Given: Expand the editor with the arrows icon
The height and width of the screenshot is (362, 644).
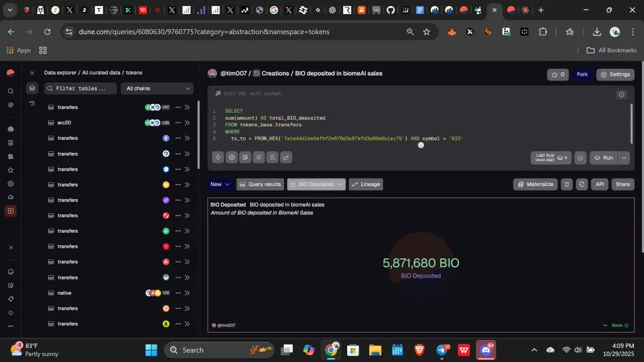Looking at the screenshot, I should (218, 157).
